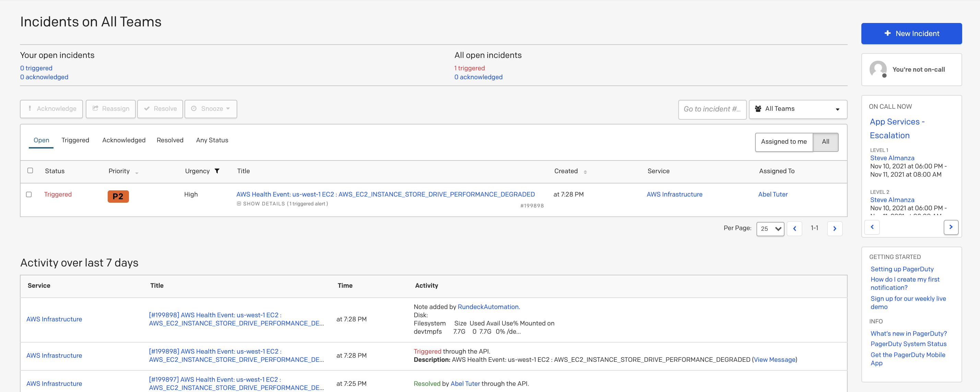Click the Go to incident # field

click(x=712, y=109)
